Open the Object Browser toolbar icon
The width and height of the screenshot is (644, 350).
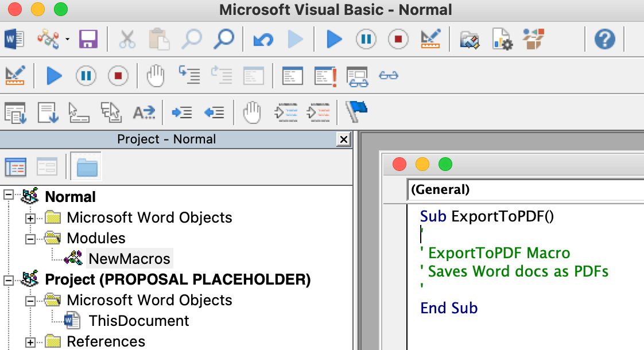(x=533, y=40)
